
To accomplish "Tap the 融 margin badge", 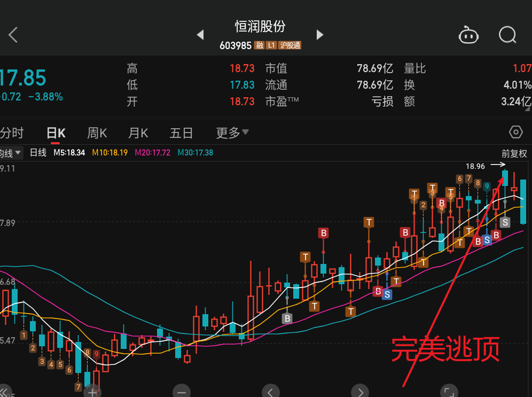I will (x=260, y=45).
